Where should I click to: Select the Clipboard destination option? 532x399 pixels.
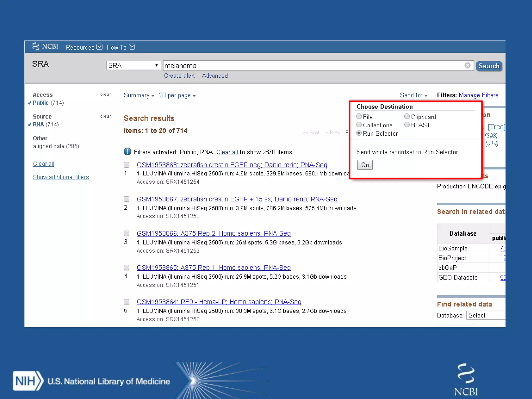(407, 117)
